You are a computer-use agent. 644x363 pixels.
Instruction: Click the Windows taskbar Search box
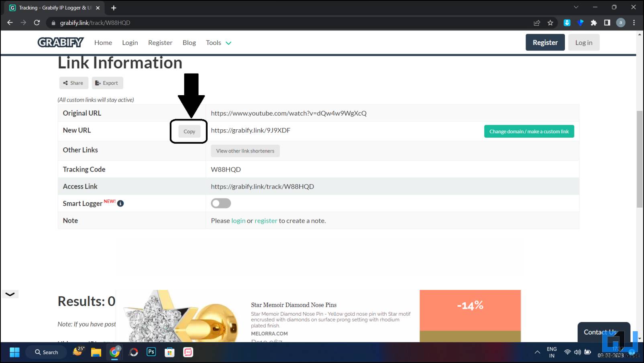(46, 352)
